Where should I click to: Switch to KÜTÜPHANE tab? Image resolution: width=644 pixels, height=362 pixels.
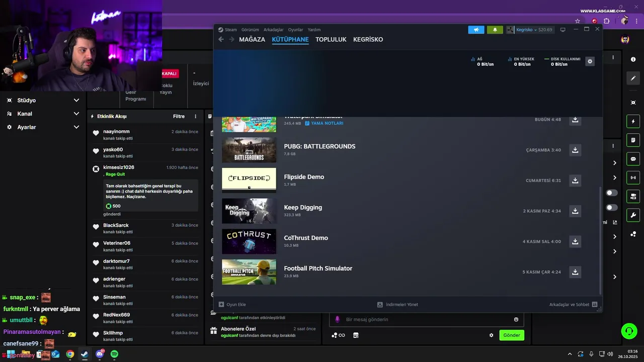[x=290, y=39]
